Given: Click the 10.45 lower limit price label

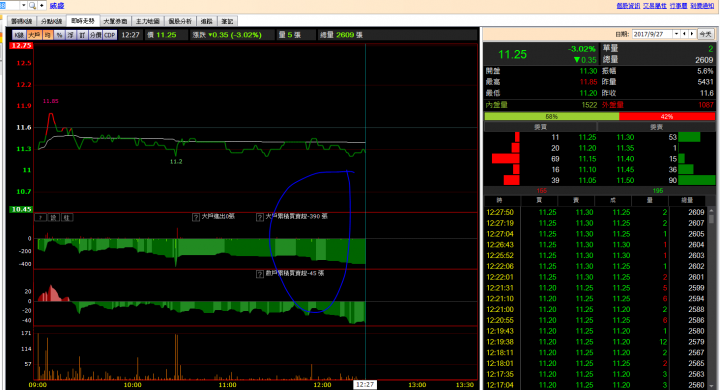Looking at the screenshot, I should (x=21, y=209).
